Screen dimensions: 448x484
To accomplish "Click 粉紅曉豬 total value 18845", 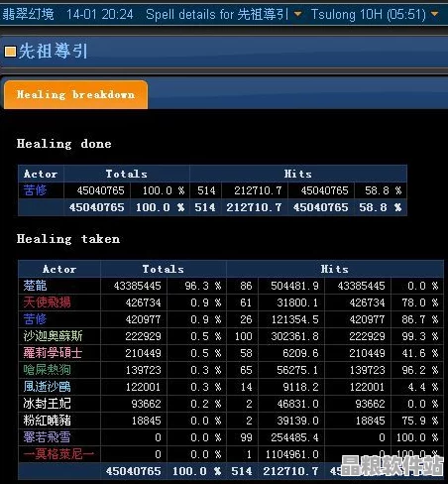I will (x=146, y=421).
